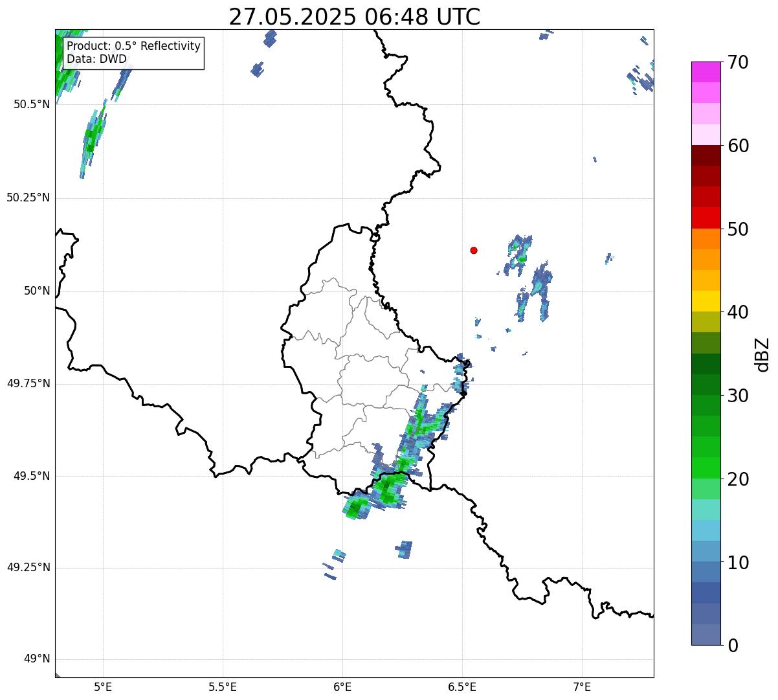Click the 50.25°N latitude label
The image size is (778, 700).
28,198
